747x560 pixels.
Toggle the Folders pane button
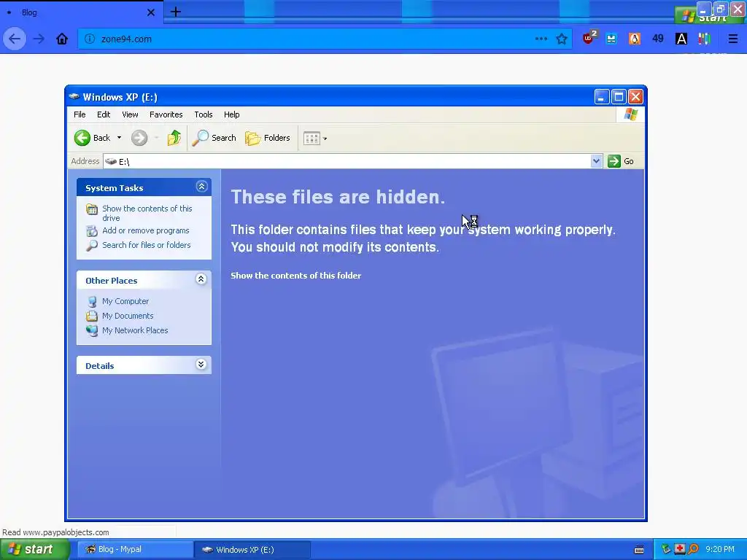pyautogui.click(x=268, y=138)
